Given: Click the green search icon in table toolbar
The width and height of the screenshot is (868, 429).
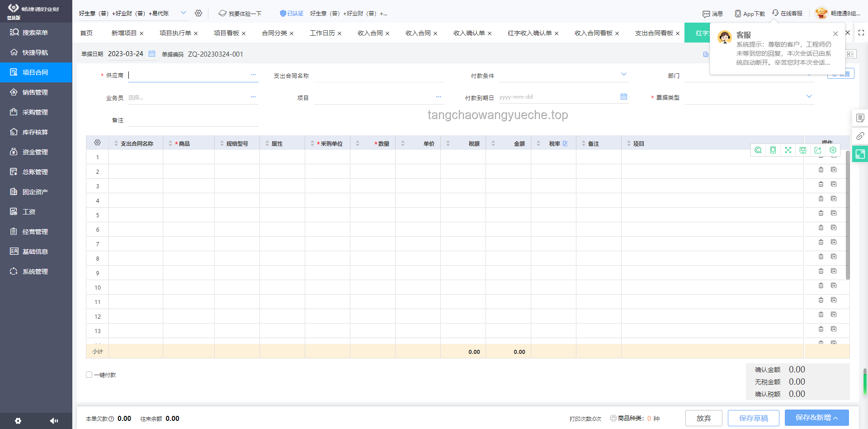Looking at the screenshot, I should 758,150.
